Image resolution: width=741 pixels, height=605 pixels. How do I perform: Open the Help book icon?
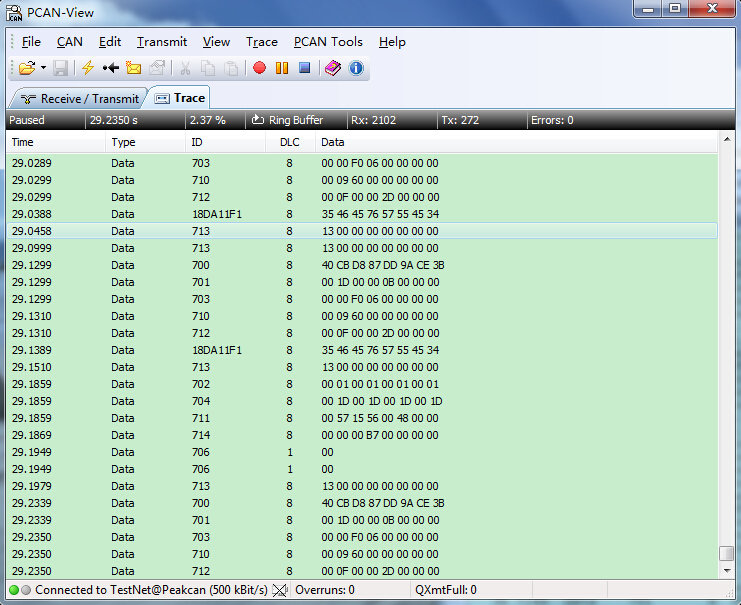[333, 68]
